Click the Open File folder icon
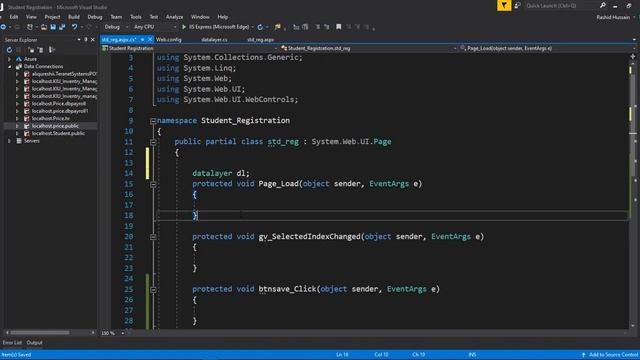640x360 pixels. click(x=44, y=27)
